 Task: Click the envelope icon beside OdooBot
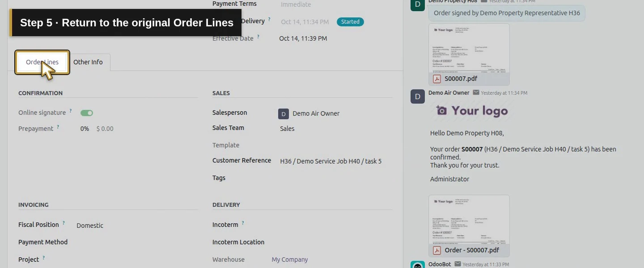point(458,264)
